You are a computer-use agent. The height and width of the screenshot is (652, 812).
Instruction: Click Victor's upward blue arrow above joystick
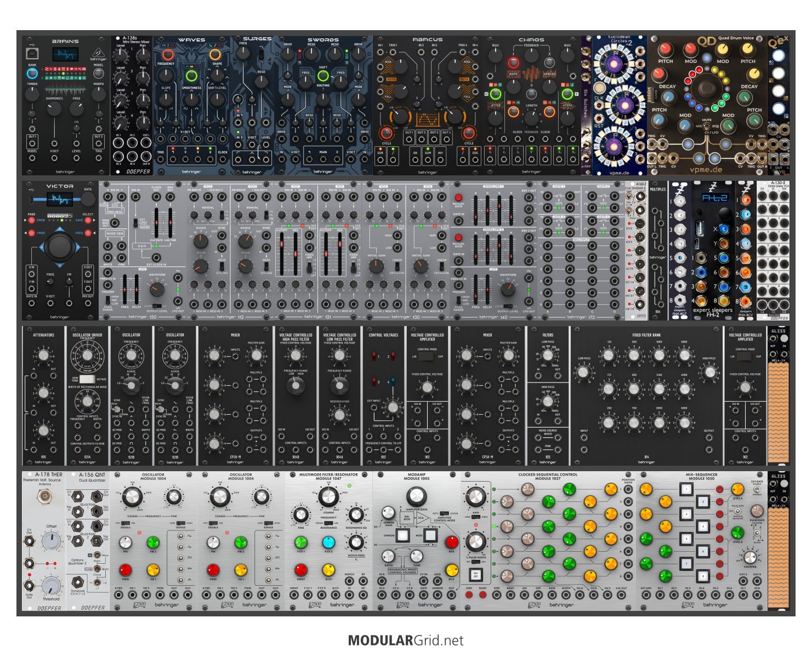(60, 230)
